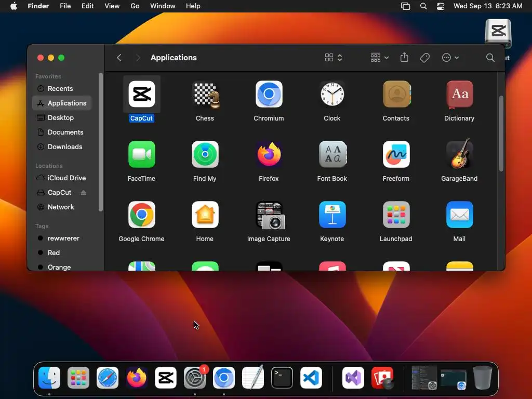Select the Clock app icon
Viewport: 532px width, 399px height.
[332, 94]
